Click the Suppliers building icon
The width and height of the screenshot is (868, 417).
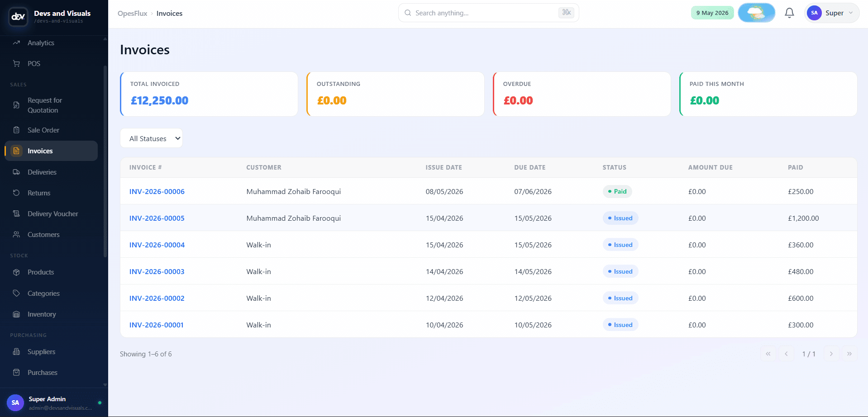16,351
